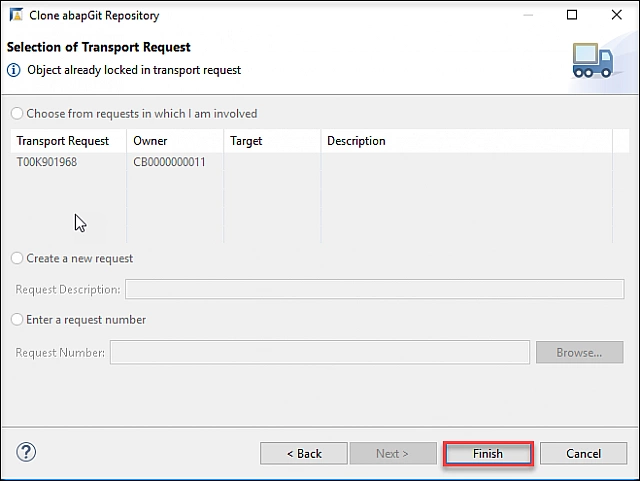Cancel the clone wizard

(x=583, y=453)
